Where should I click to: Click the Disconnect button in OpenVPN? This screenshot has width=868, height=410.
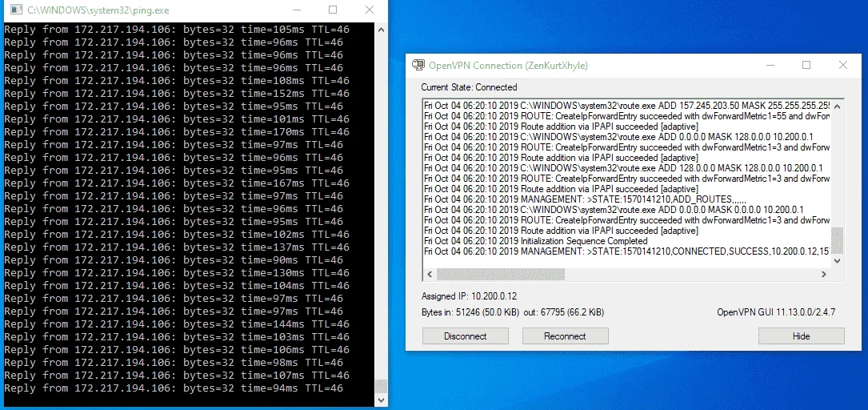tap(465, 336)
